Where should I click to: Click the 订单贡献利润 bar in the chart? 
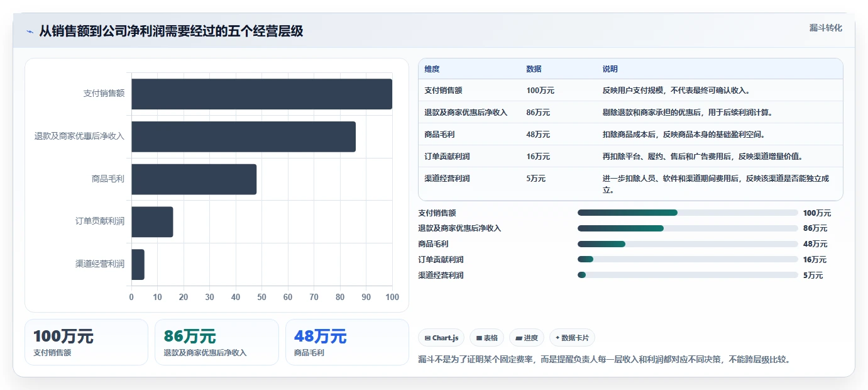pos(152,221)
